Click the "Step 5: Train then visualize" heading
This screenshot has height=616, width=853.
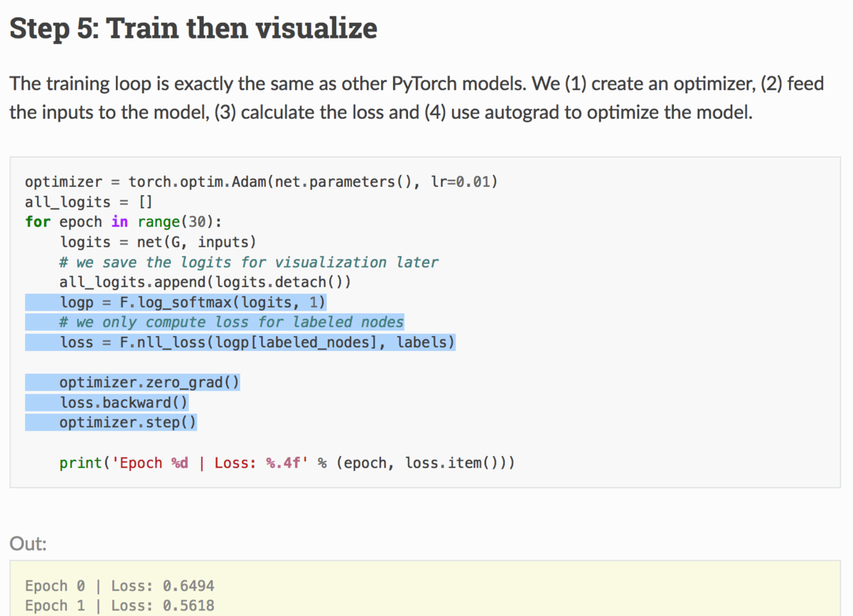pos(193,28)
